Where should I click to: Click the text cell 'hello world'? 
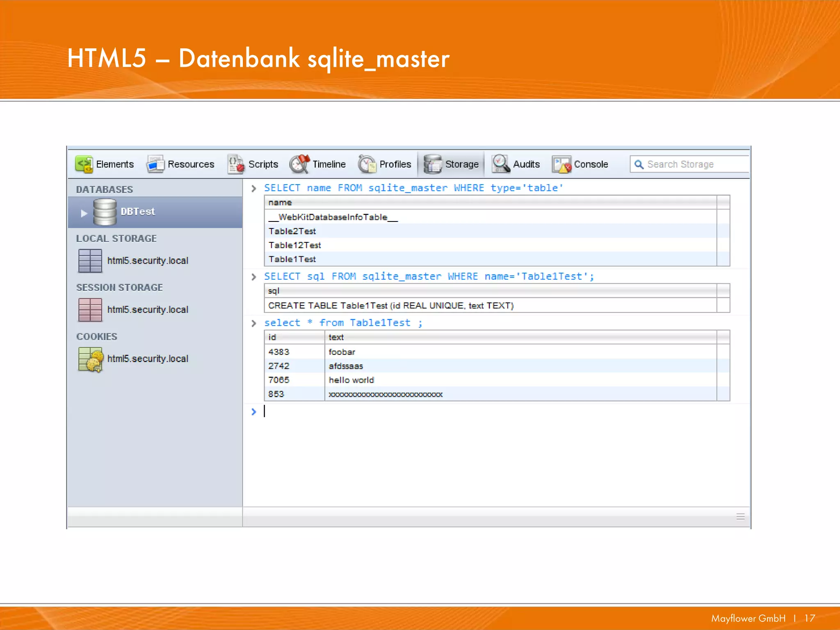coord(521,380)
